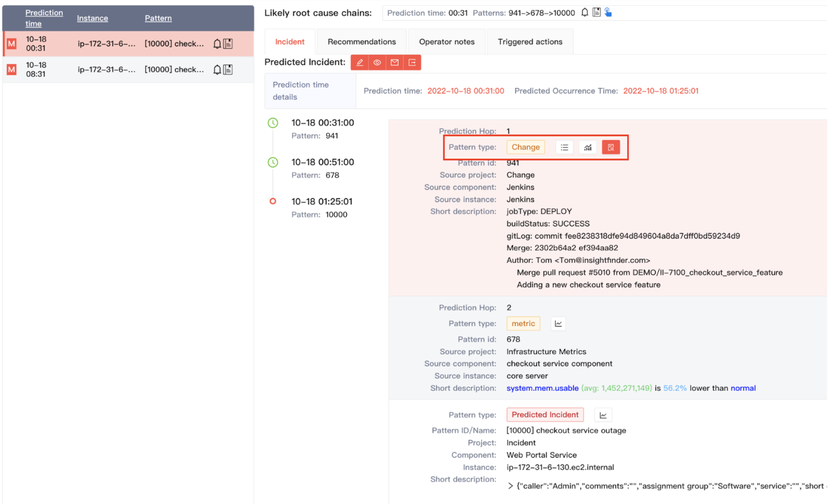Click the 'jobType: DEPLOY' line
Image resolution: width=832 pixels, height=504 pixels.
coord(539,212)
